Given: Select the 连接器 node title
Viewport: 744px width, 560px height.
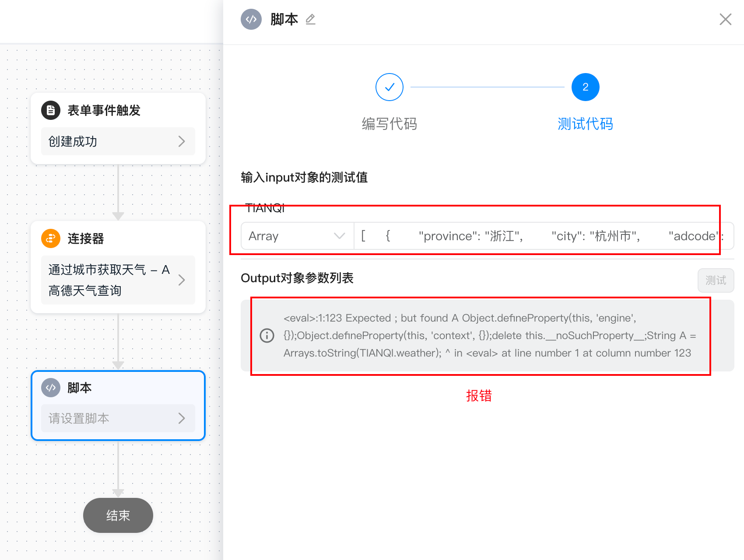Looking at the screenshot, I should pos(86,238).
